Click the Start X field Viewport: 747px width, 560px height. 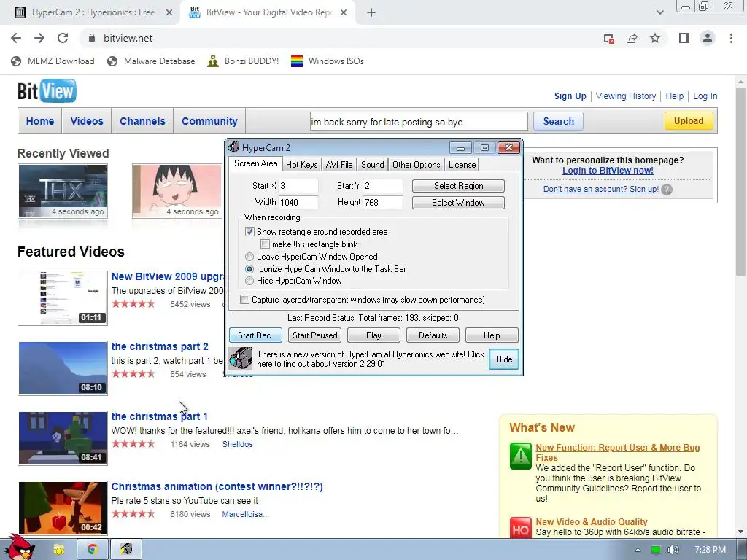[x=298, y=186]
